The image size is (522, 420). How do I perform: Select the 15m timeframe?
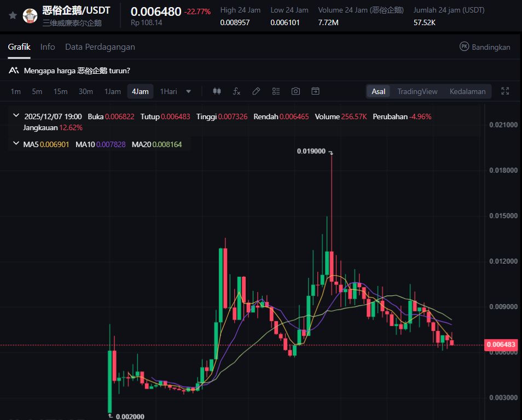60,91
